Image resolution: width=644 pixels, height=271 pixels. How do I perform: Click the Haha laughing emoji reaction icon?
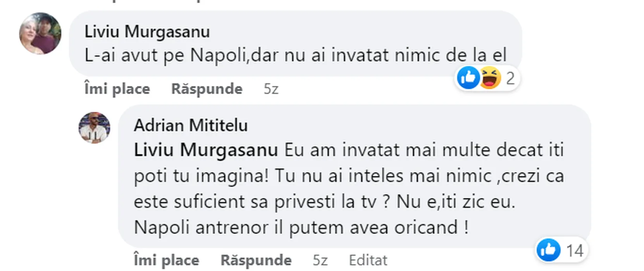[x=490, y=78]
